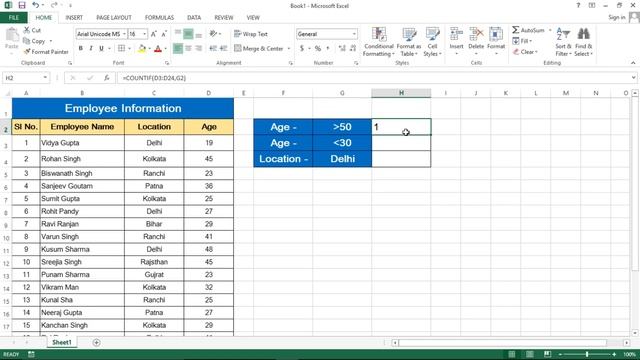Open Sort & Filter menu
640x360 pixels.
pos(563,42)
